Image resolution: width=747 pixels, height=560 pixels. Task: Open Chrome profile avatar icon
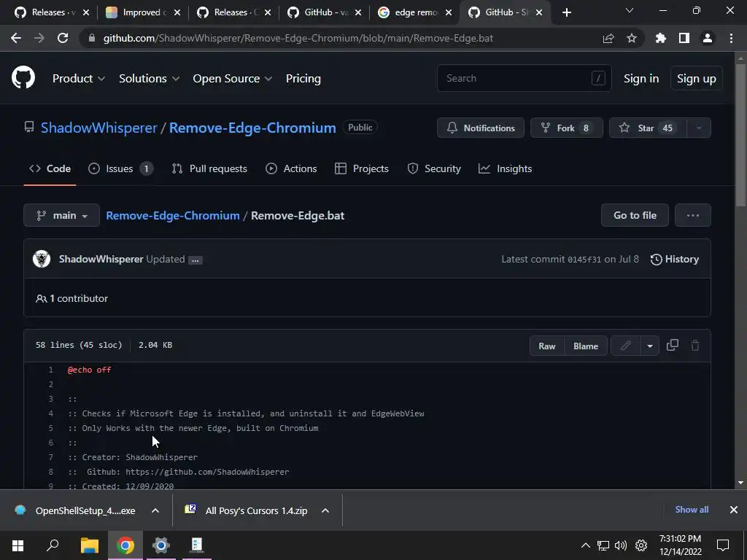coord(708,38)
